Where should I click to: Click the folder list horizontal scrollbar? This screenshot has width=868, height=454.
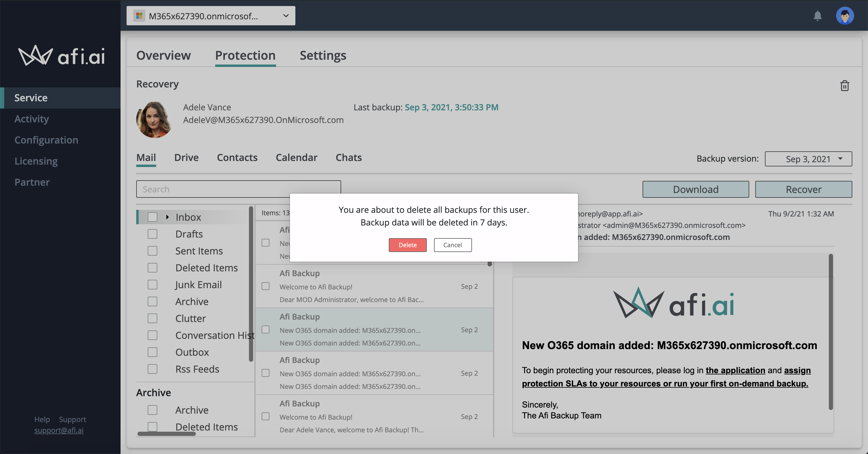click(166, 434)
